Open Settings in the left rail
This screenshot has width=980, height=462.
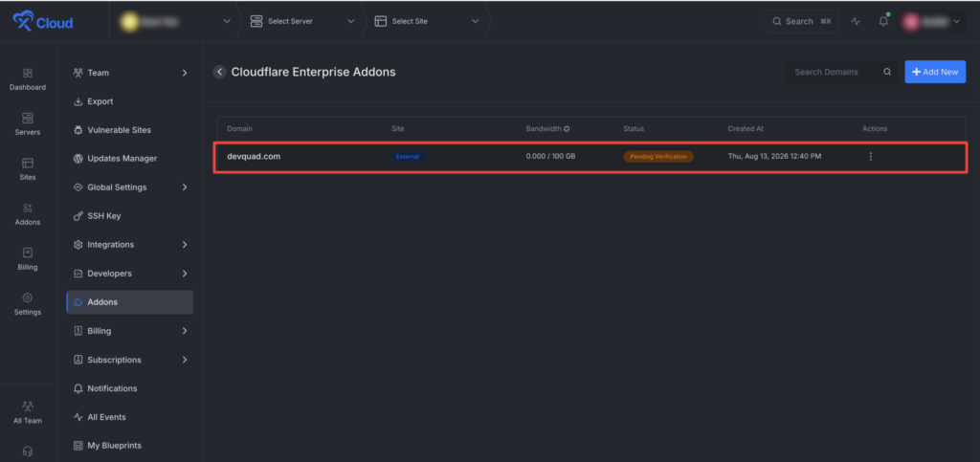[x=28, y=304]
